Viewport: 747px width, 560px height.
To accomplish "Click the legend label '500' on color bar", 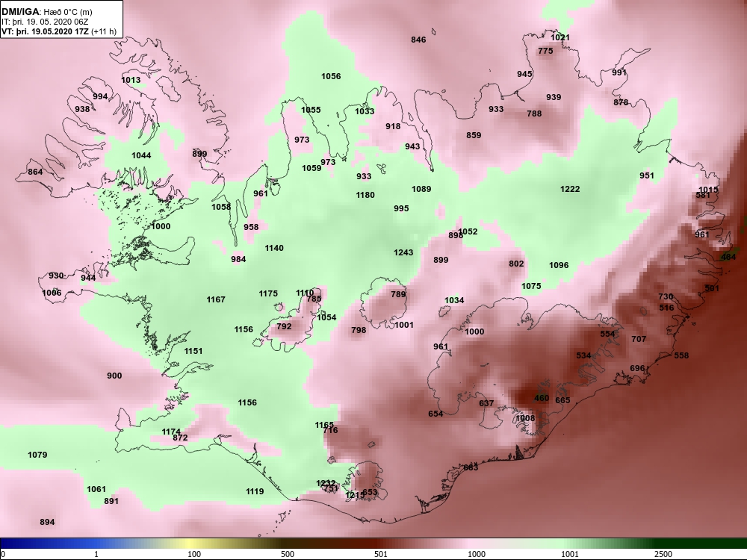I will tap(288, 554).
